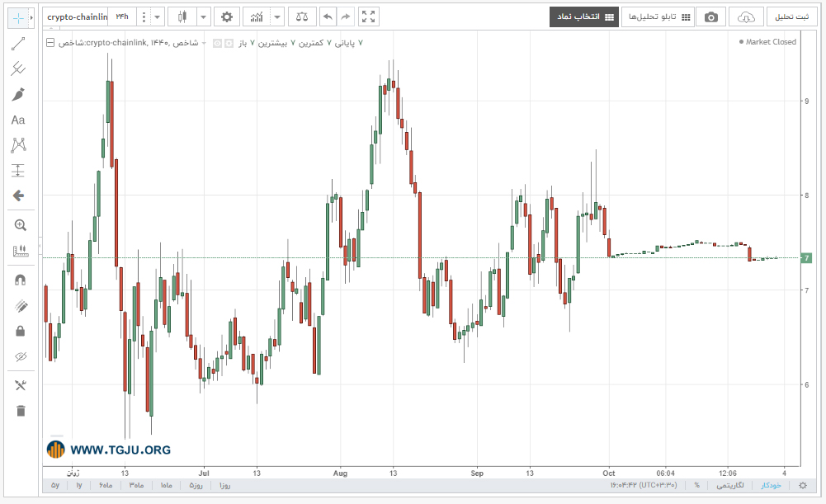Image resolution: width=826 pixels, height=504 pixels.
Task: Activate the zoom in magnifier tool
Action: tap(20, 225)
